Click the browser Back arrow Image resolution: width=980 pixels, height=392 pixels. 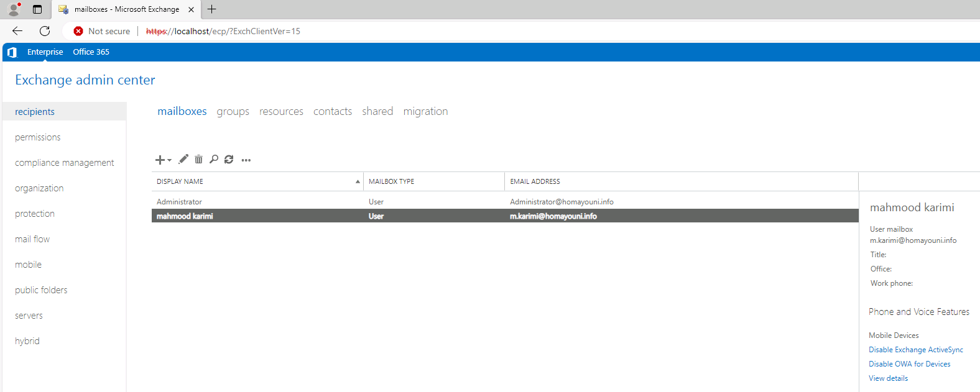17,31
